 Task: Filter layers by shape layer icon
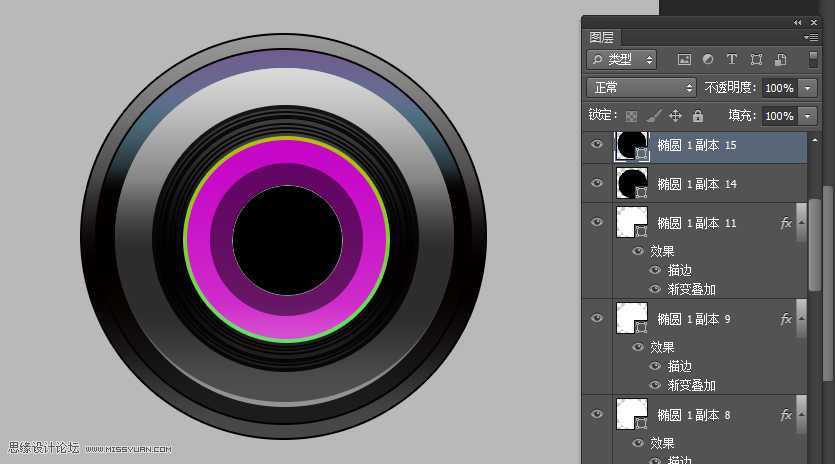756,60
